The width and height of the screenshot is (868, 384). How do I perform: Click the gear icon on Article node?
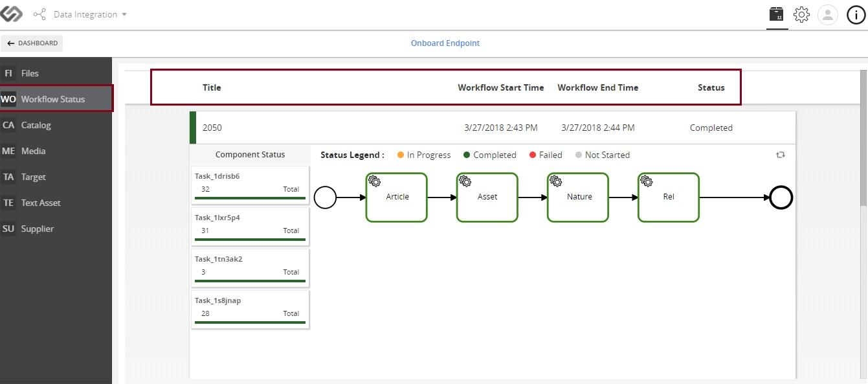click(x=374, y=181)
